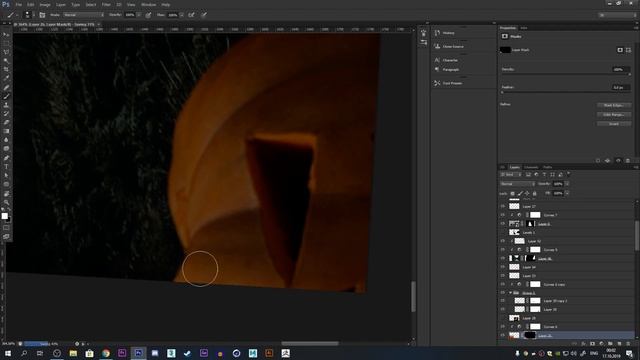Select the Pen tool
Image resolution: width=640 pixels, height=360 pixels.
(x=6, y=158)
